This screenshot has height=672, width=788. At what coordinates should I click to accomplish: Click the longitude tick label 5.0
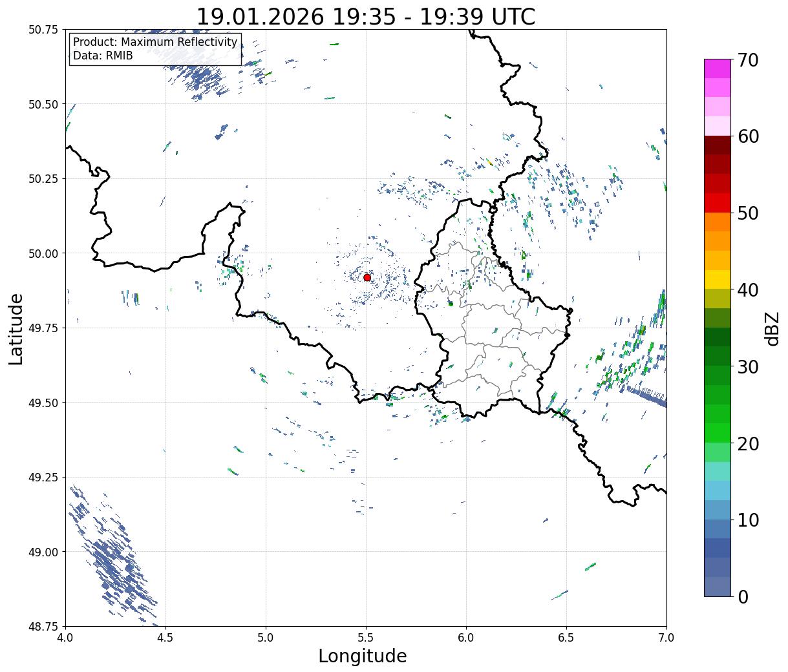[x=266, y=638]
